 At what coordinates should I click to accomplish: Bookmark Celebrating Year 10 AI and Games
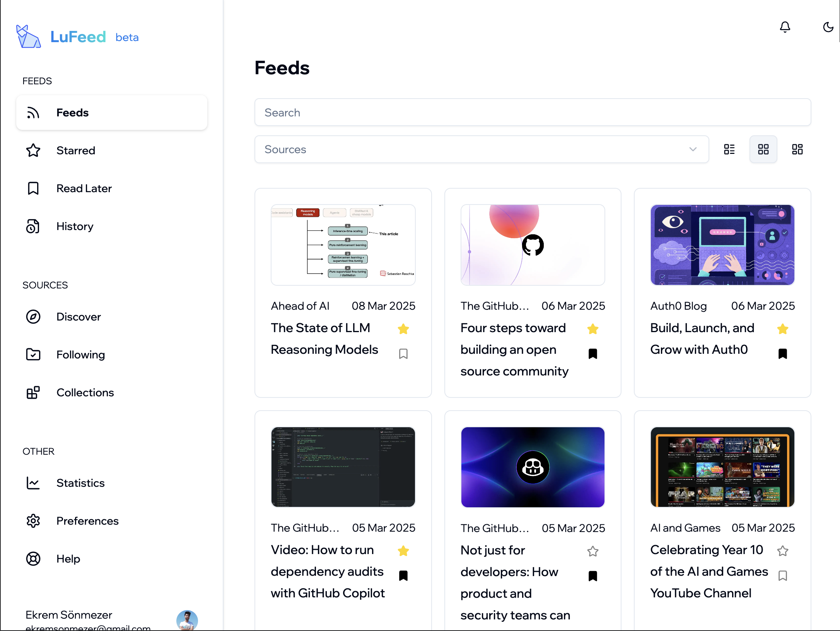pyautogui.click(x=783, y=575)
